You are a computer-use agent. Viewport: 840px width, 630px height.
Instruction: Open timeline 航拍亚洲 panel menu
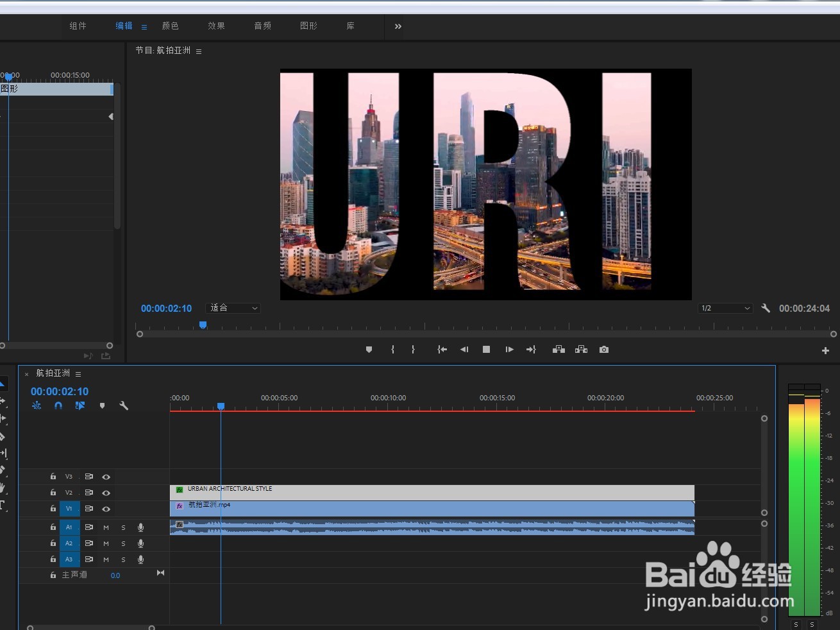(x=78, y=374)
